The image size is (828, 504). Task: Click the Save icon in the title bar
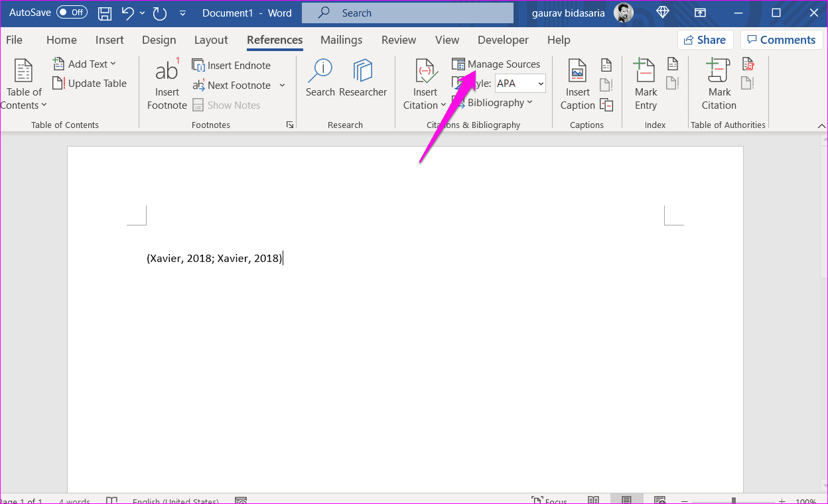click(105, 13)
